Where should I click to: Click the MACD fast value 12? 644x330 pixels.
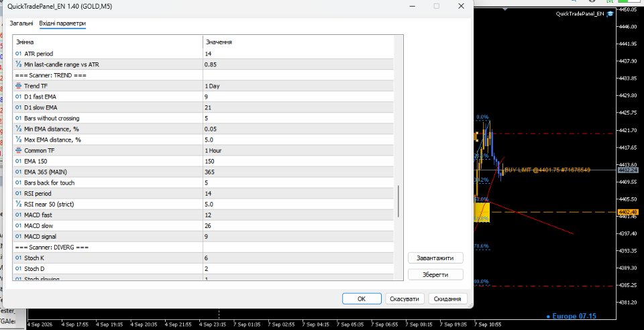pyautogui.click(x=298, y=215)
